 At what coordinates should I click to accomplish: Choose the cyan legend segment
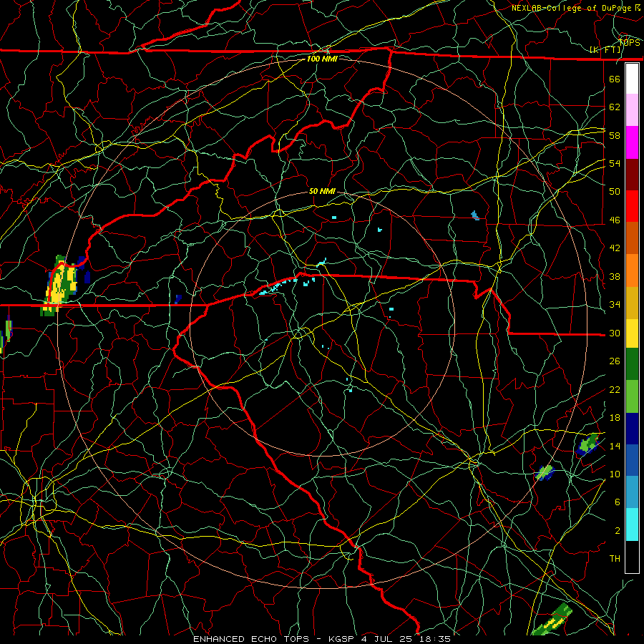632,524
